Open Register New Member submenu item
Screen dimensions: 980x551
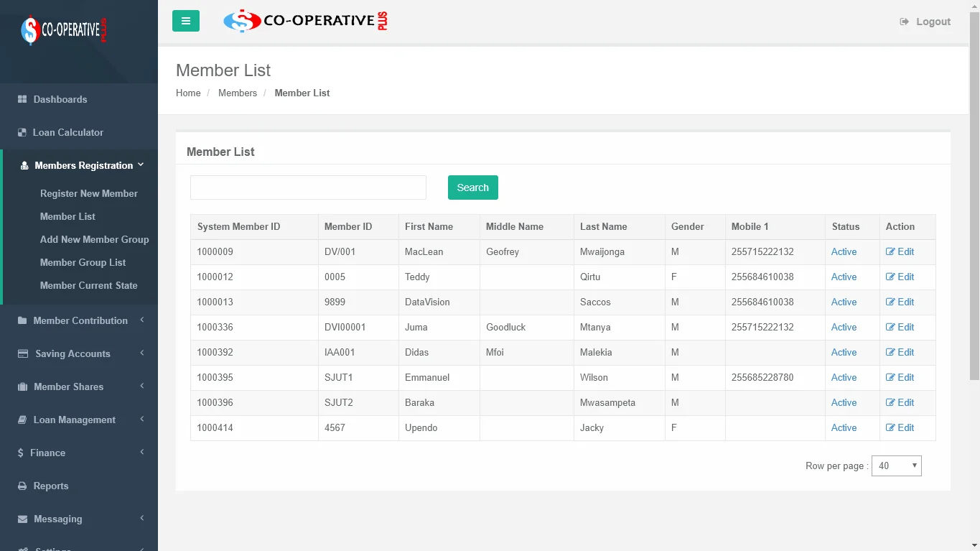tap(89, 193)
